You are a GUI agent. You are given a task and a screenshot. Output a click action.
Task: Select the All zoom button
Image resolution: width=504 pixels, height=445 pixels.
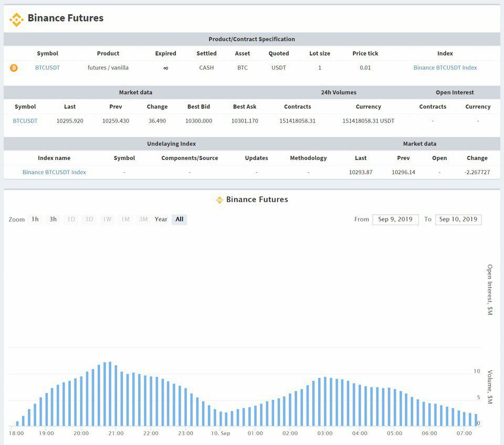point(180,219)
